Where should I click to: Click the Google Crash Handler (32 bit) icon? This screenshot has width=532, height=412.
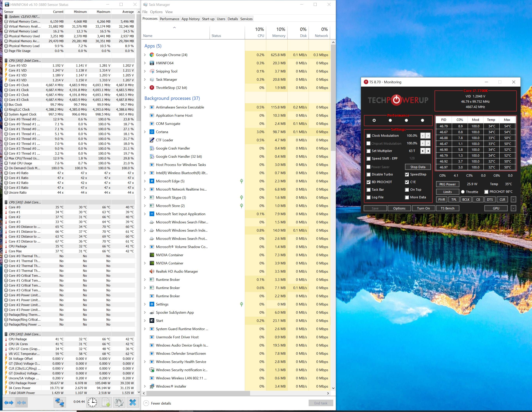pos(152,157)
